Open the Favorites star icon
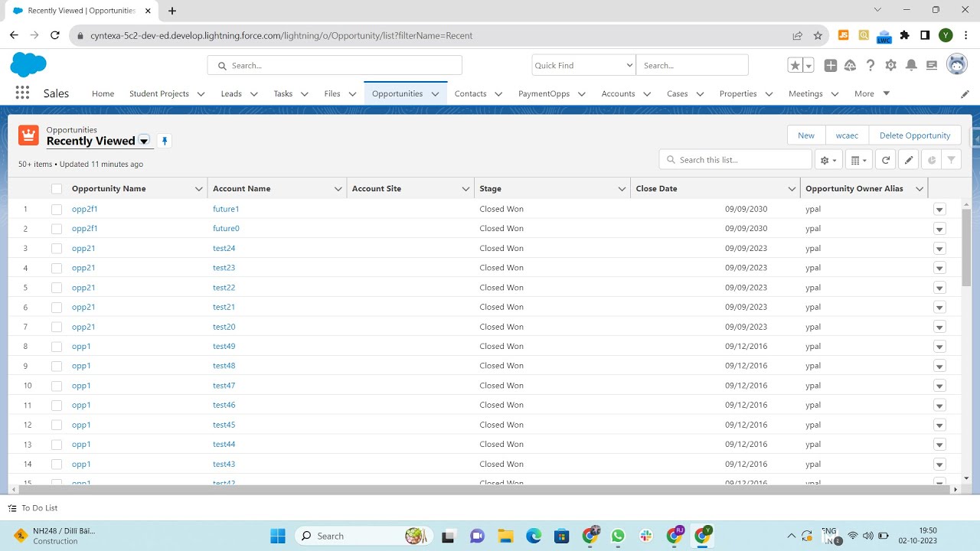Screen dimensions: 980x551 click(x=795, y=65)
